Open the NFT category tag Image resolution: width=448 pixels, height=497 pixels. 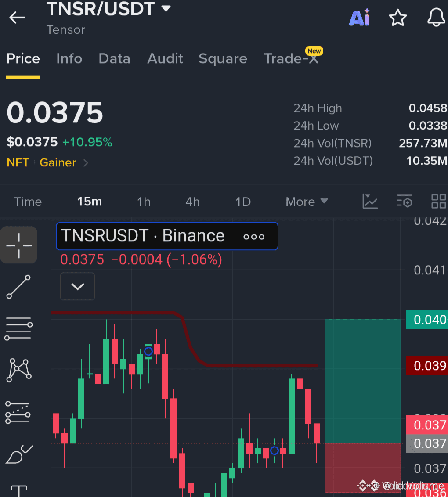pyautogui.click(x=18, y=162)
